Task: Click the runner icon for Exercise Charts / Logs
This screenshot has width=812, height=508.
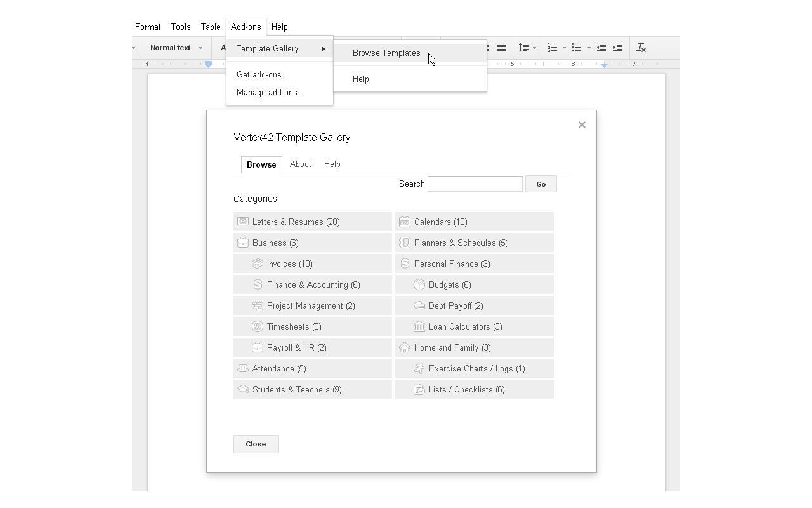Action: 419,368
